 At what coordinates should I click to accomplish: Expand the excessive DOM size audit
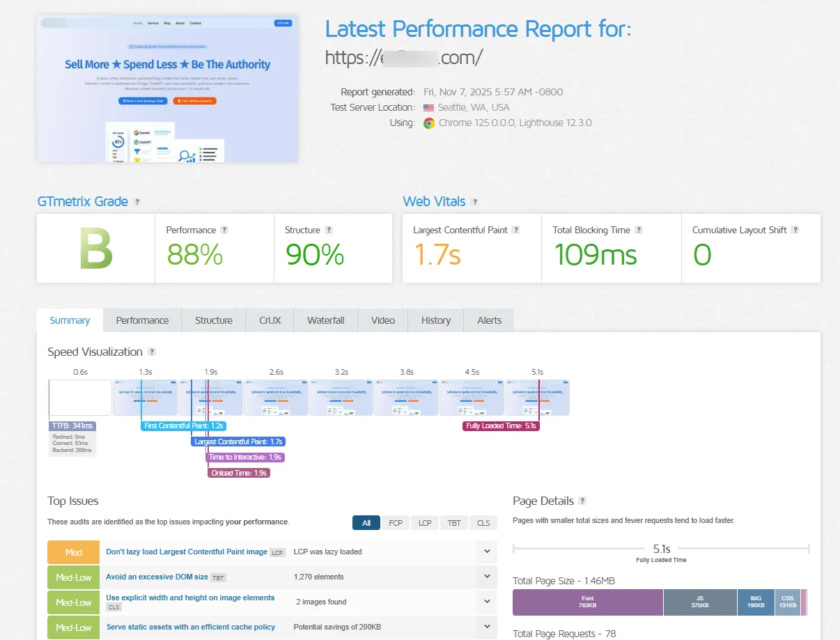point(486,577)
